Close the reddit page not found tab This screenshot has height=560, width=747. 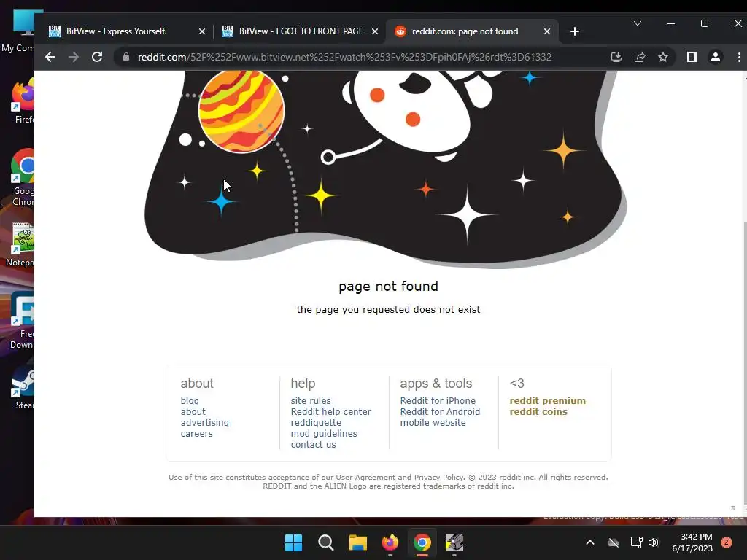(547, 31)
